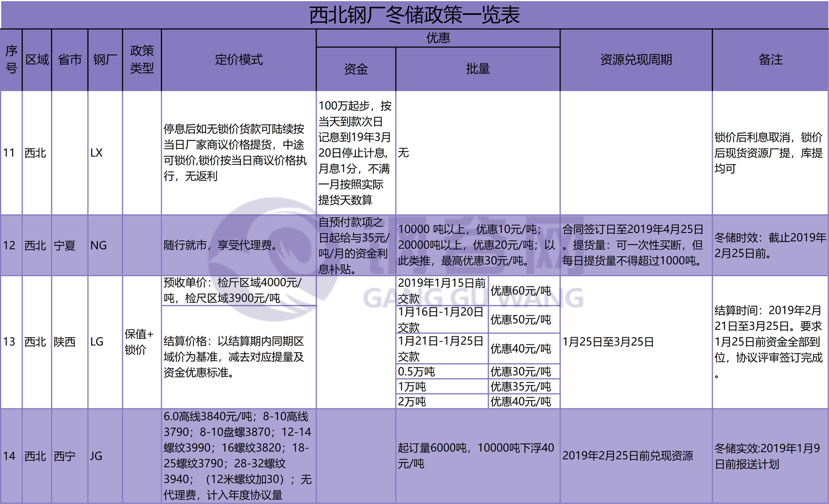Click the cell 2019年2月25日前兑现资源
Screen dimensions: 829x504
tap(636, 456)
